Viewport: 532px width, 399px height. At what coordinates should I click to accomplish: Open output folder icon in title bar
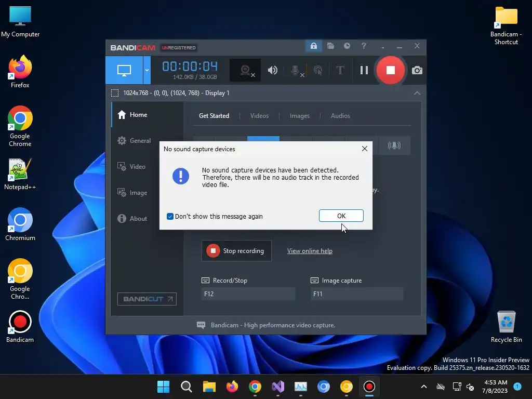point(330,46)
